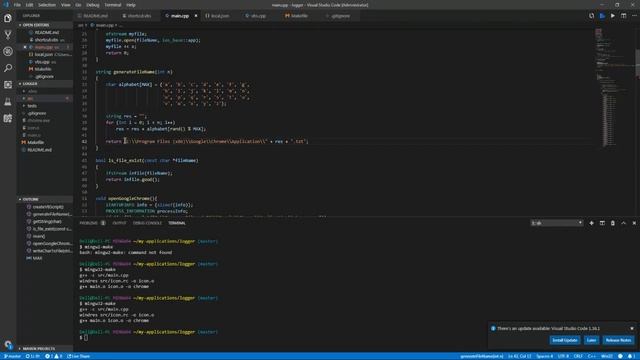Show the OUTPUT panel tab
This screenshot has width=640, height=360.
[x=119, y=223]
